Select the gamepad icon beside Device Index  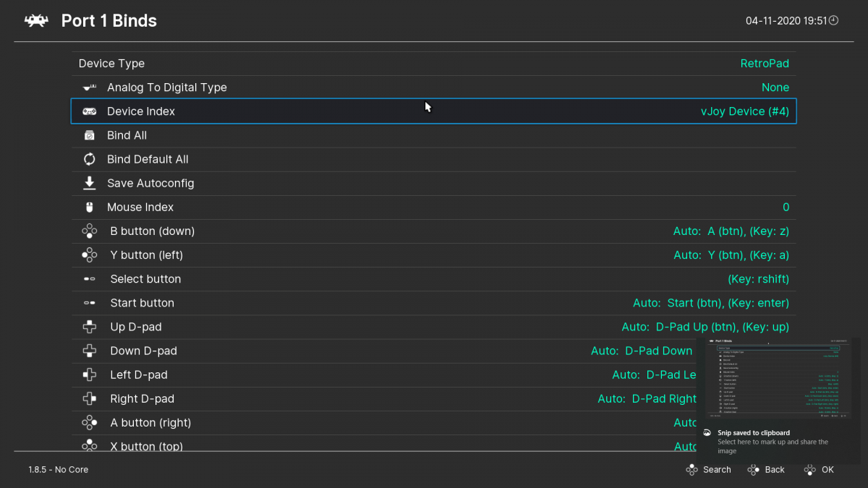point(89,111)
